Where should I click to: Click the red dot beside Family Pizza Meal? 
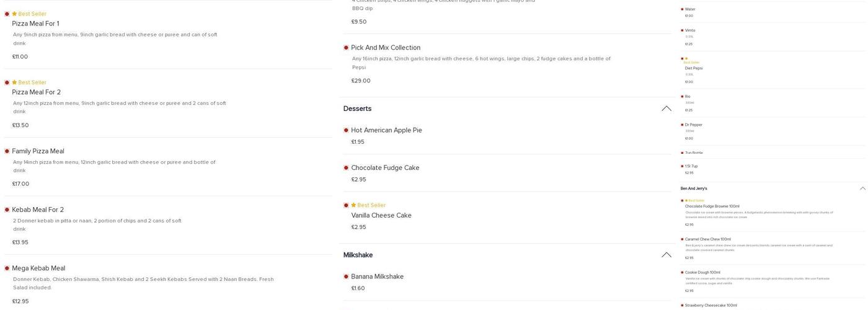click(x=7, y=151)
